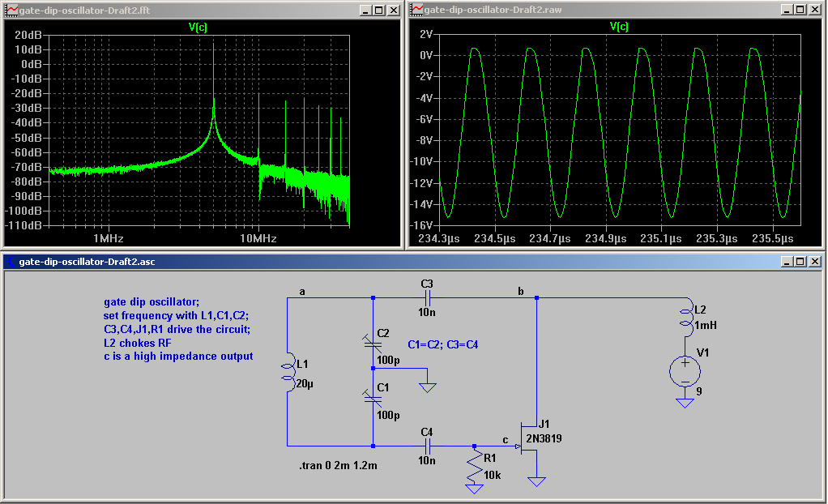Screen dimensions: 828x504
Task: Click 2V axis label in waveform plot
Action: pyautogui.click(x=426, y=34)
